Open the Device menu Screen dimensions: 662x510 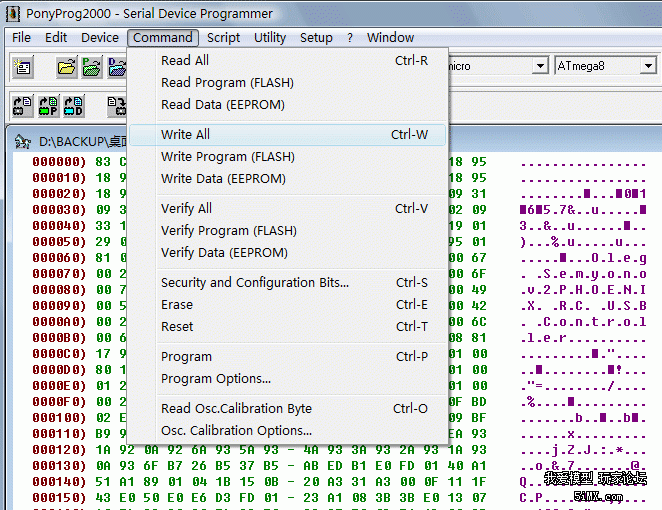click(100, 38)
